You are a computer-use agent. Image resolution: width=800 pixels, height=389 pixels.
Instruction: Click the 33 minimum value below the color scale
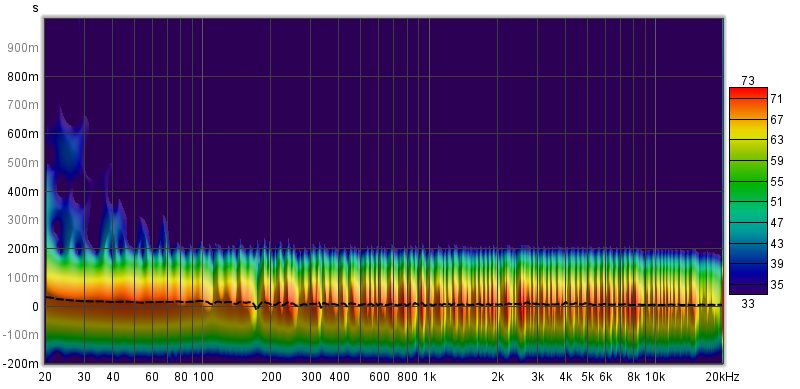(748, 304)
